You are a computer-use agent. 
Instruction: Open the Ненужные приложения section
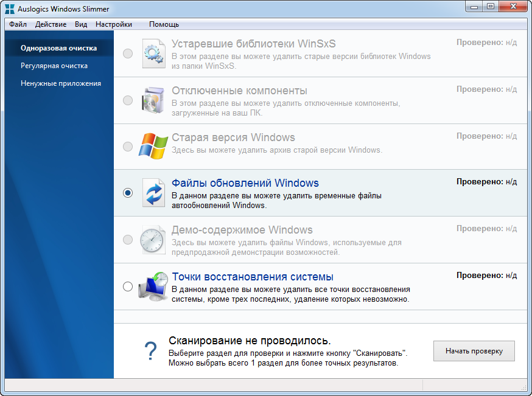tap(61, 83)
